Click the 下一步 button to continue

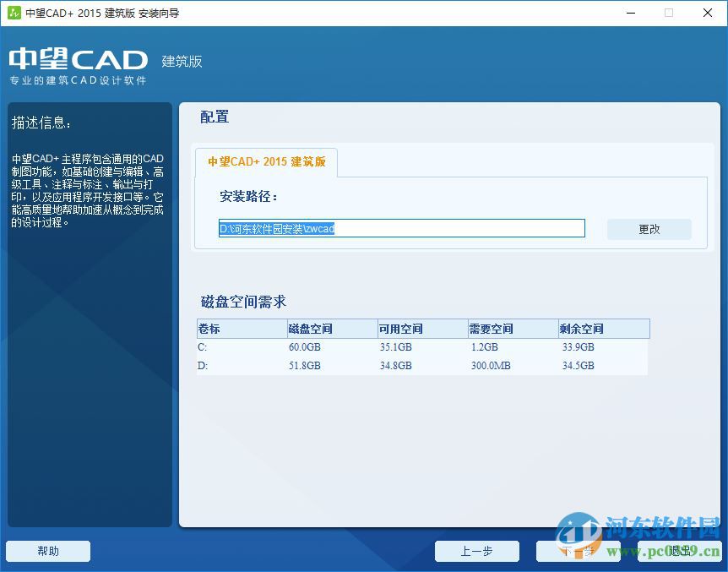coord(578,551)
